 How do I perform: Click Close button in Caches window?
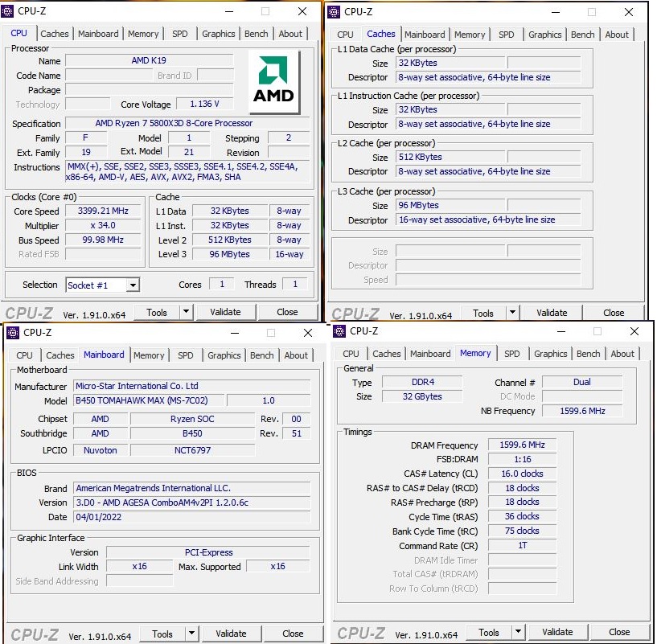pyautogui.click(x=614, y=313)
